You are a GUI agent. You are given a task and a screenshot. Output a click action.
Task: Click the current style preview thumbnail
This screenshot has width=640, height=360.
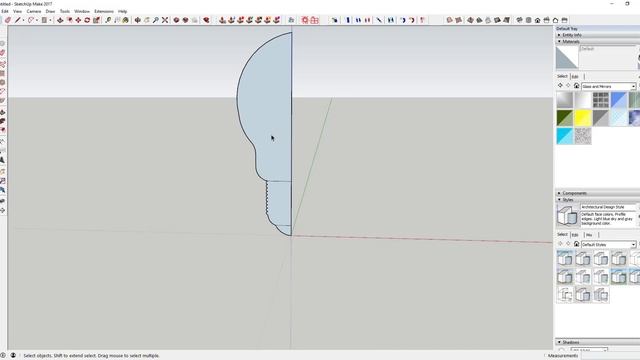click(x=567, y=216)
